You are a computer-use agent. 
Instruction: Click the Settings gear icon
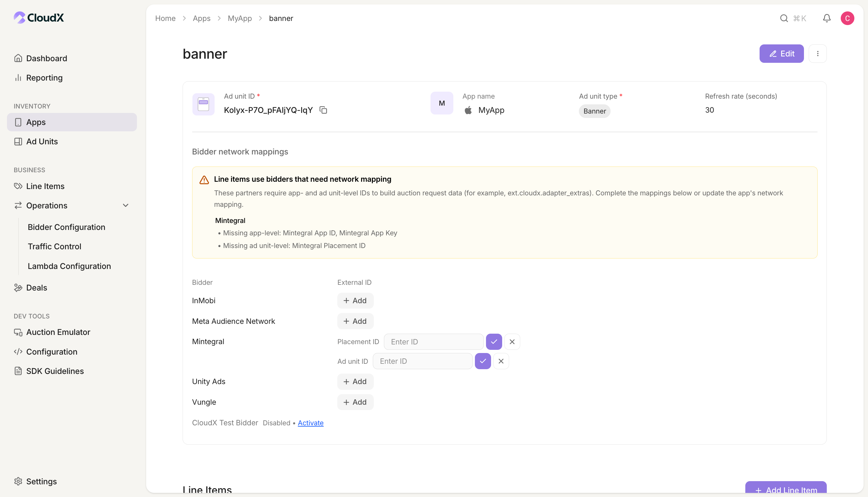point(18,481)
